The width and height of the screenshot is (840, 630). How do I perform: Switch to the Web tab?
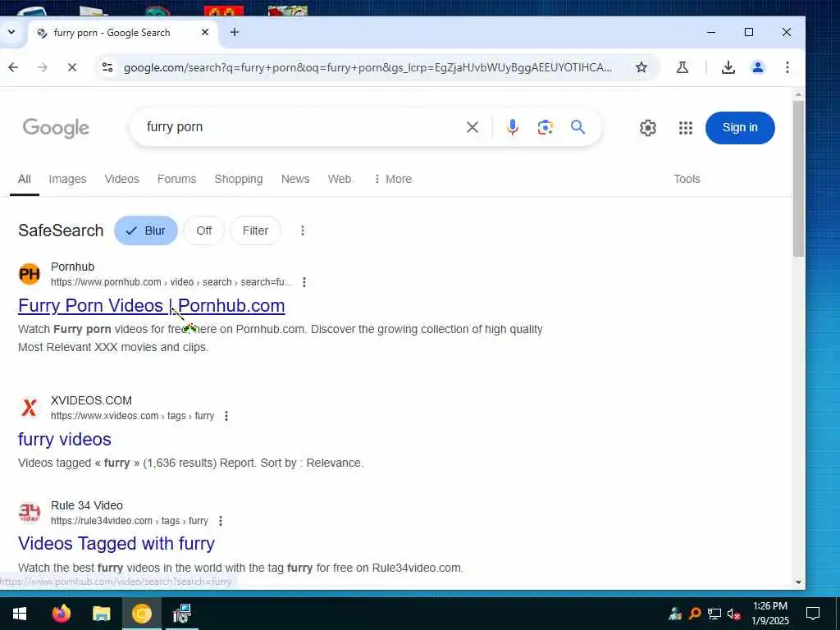coord(340,179)
